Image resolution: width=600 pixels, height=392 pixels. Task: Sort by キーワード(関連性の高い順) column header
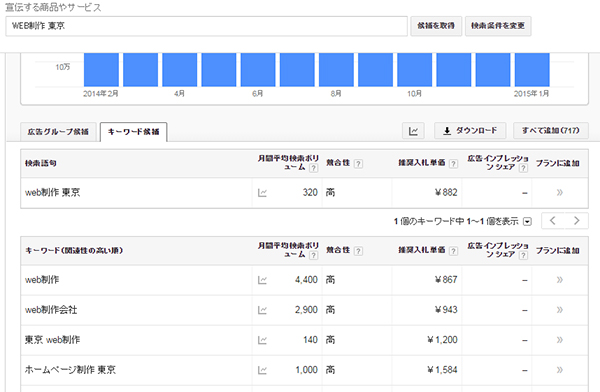[74, 251]
